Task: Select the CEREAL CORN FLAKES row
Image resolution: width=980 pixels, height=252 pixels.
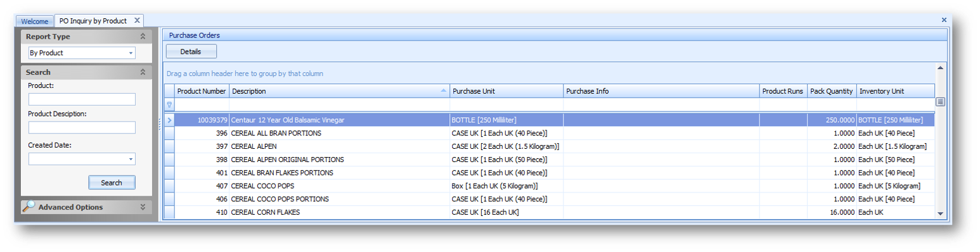Action: point(550,212)
